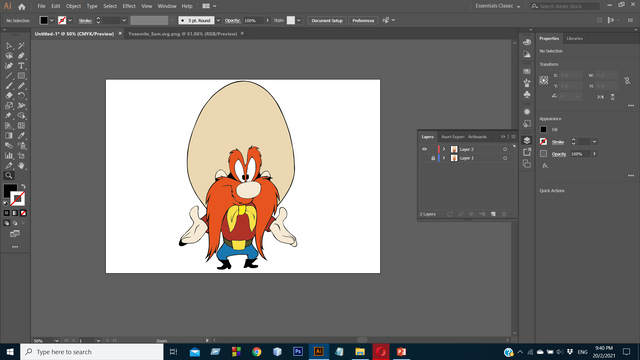
Task: Select the Gradient tool
Action: pos(9,136)
